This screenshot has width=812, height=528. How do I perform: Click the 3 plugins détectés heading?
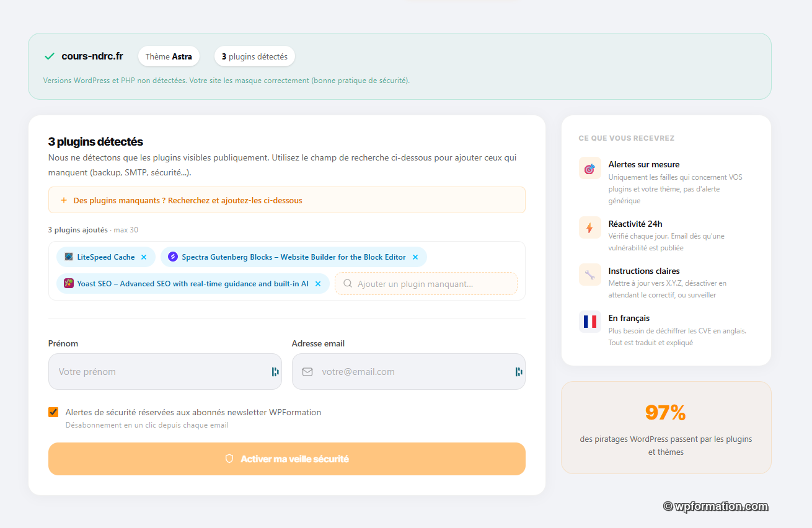pyautogui.click(x=95, y=142)
